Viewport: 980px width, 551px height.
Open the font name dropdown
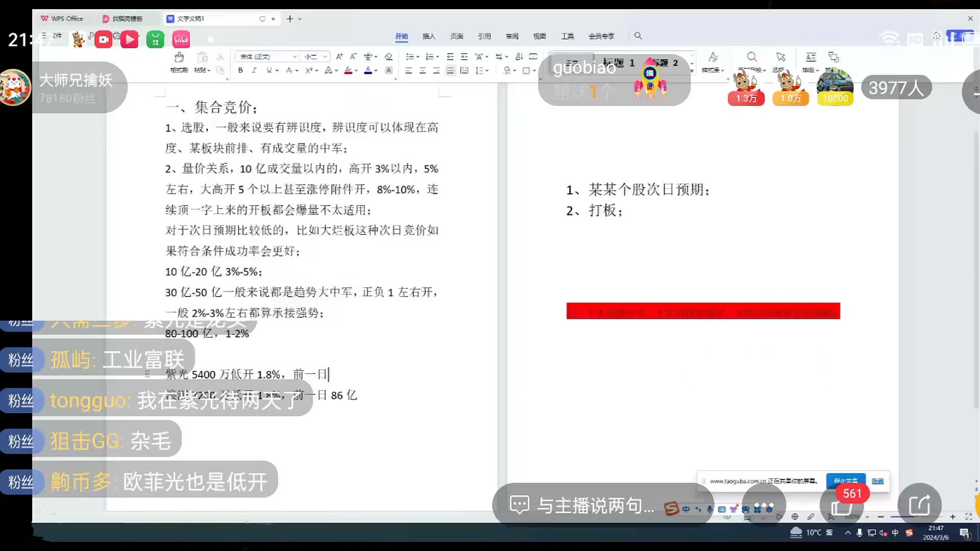coord(295,57)
